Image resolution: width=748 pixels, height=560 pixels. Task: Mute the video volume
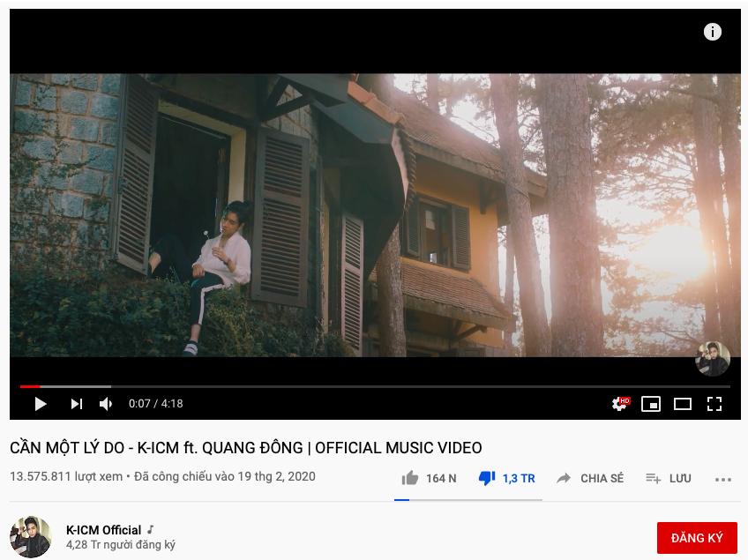106,404
